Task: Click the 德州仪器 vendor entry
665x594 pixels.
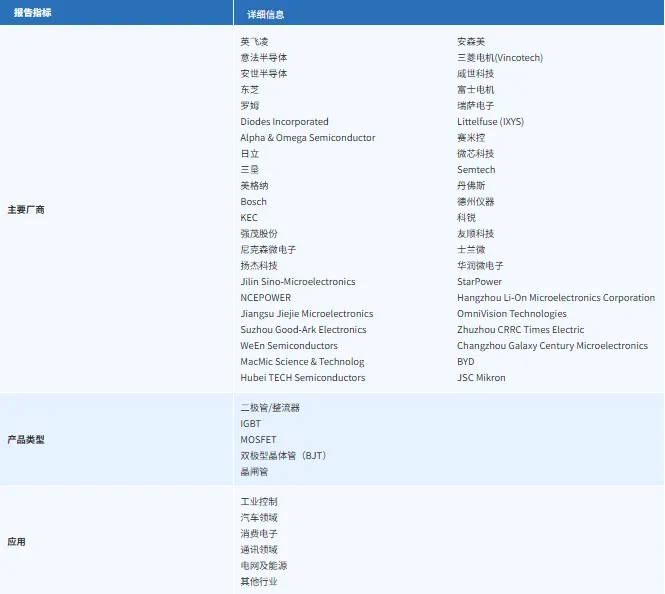Action: coord(476,202)
